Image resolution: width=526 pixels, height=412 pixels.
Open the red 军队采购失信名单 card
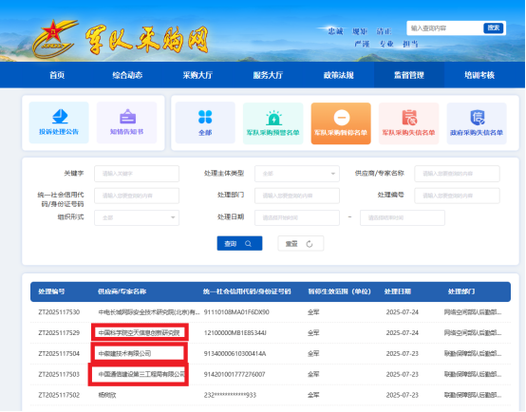(x=409, y=123)
